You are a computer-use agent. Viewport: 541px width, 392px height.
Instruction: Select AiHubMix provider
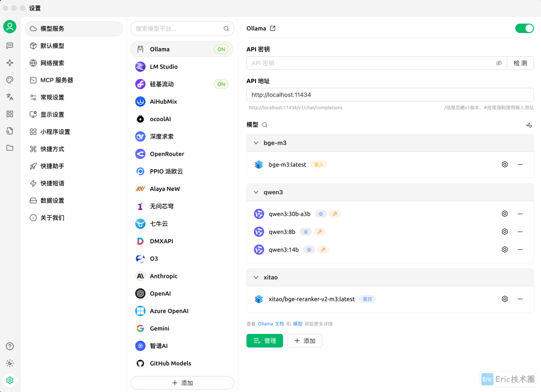[182, 101]
